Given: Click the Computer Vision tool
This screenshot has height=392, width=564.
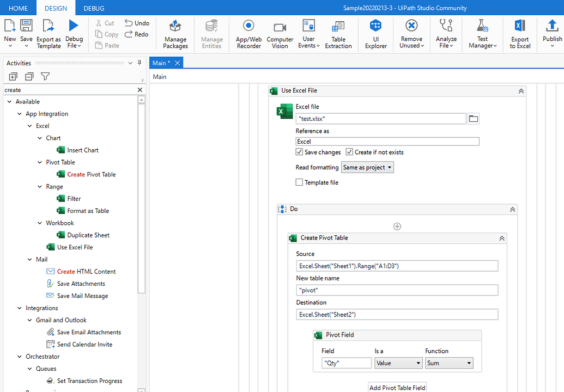Looking at the screenshot, I should click(280, 34).
